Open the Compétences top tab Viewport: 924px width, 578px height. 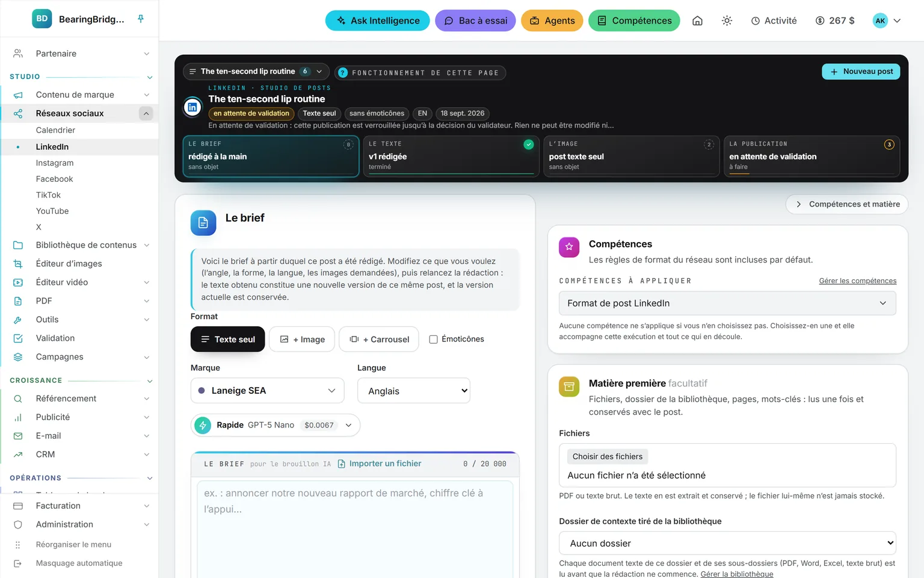[x=634, y=20]
